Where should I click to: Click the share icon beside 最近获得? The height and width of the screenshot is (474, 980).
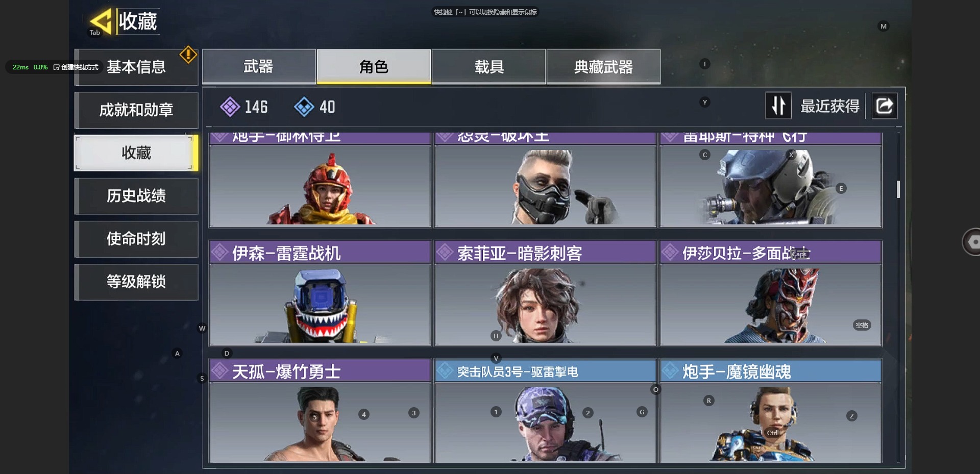[x=884, y=106]
